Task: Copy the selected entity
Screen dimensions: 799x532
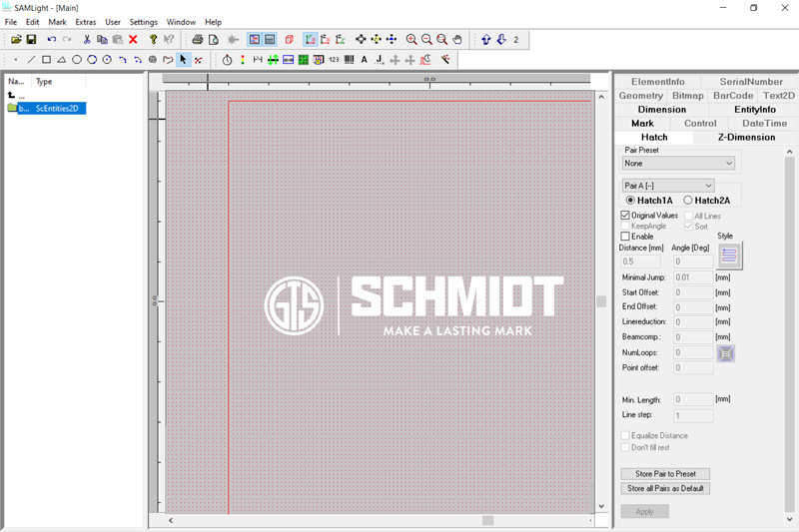Action: point(102,39)
